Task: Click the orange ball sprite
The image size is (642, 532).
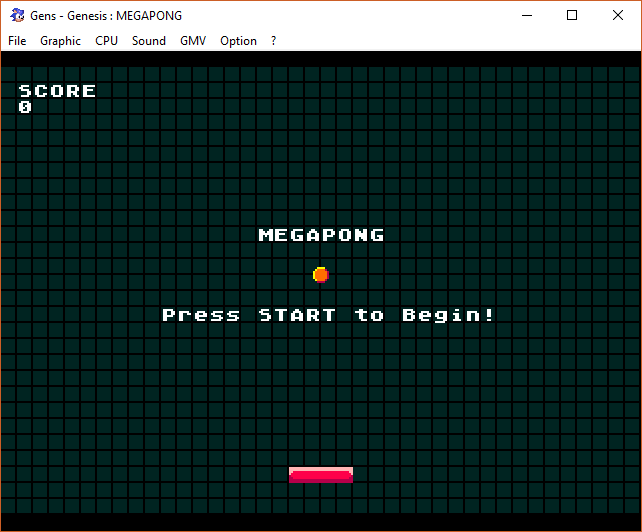Action: pos(321,275)
